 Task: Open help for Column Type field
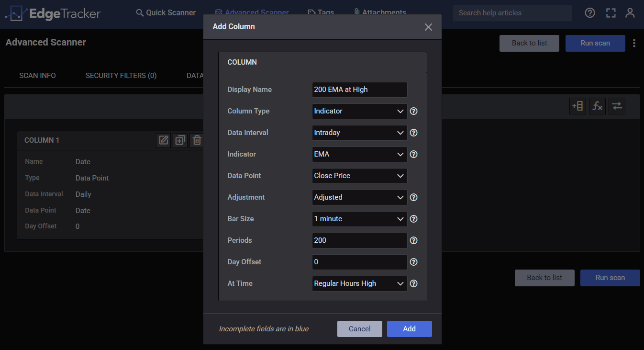[414, 111]
